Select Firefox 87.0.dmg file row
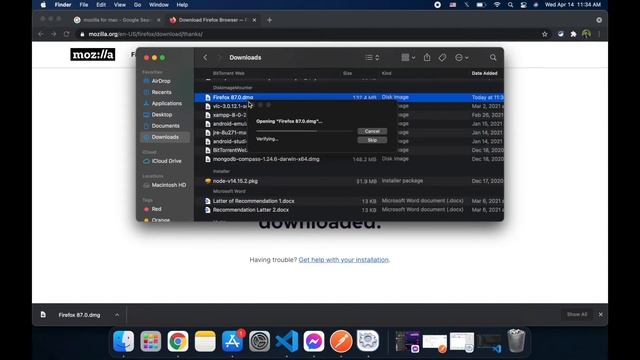640x360 pixels. point(349,97)
